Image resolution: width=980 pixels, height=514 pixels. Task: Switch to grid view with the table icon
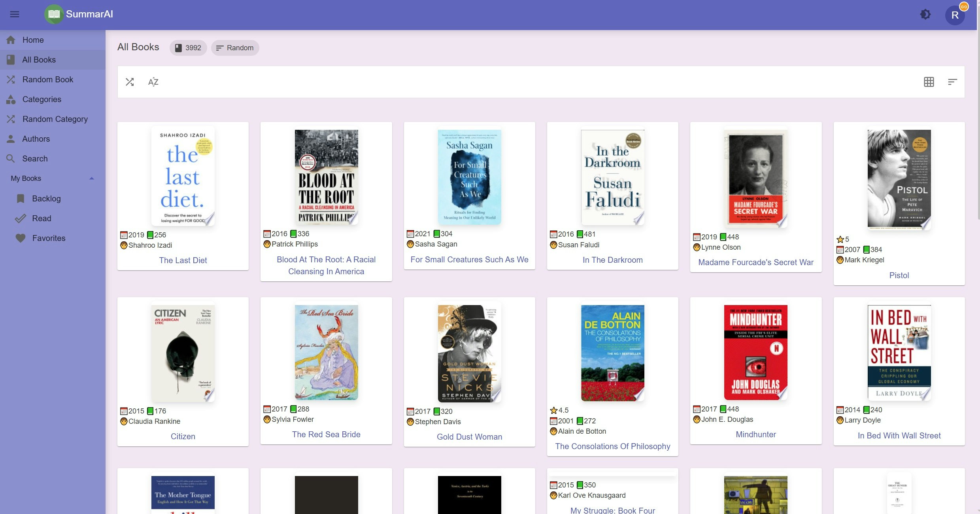tap(929, 82)
